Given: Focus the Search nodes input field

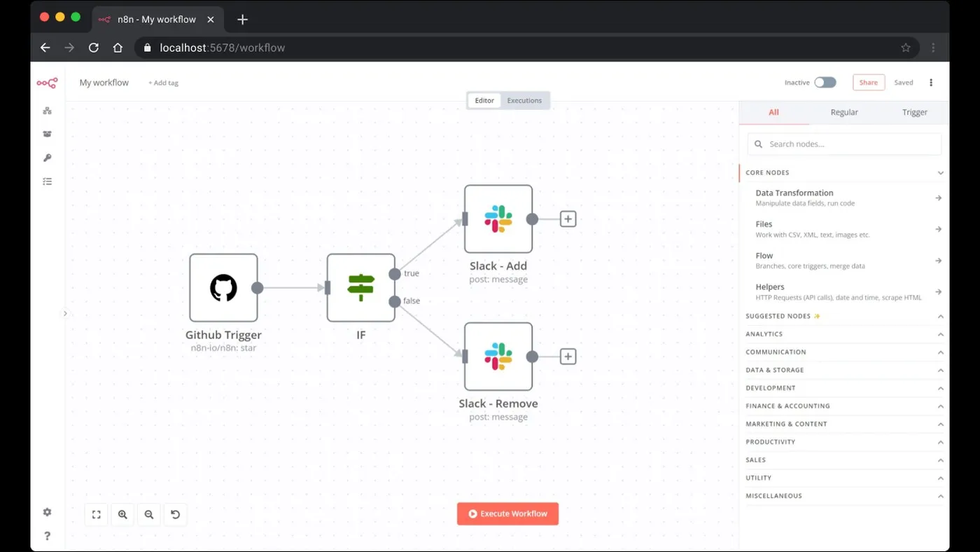Looking at the screenshot, I should (844, 144).
